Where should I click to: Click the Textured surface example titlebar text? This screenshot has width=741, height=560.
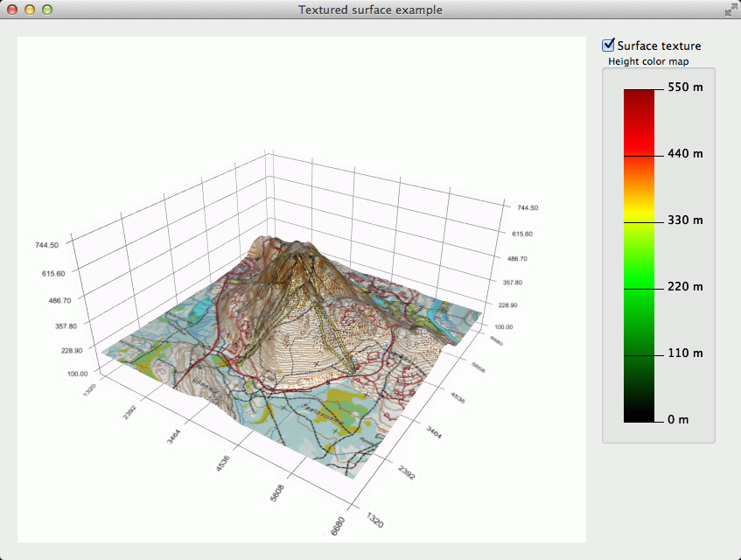click(x=370, y=10)
